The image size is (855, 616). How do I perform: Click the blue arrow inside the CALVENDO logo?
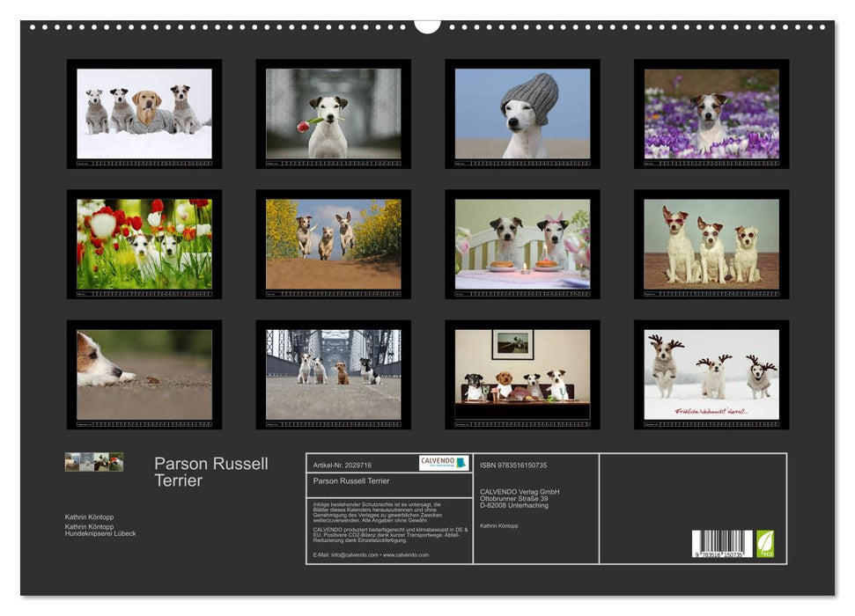coord(460,463)
